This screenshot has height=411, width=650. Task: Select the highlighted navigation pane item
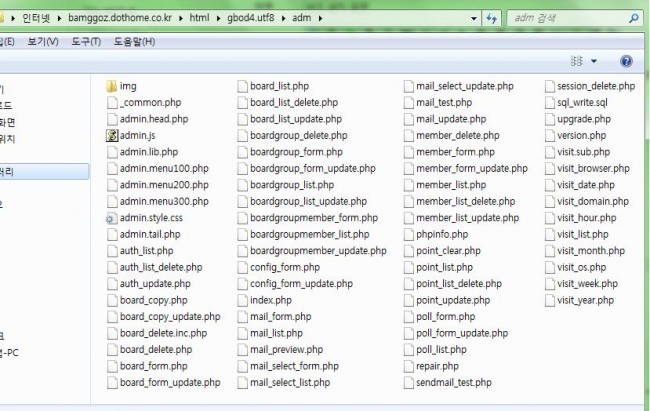click(44, 172)
